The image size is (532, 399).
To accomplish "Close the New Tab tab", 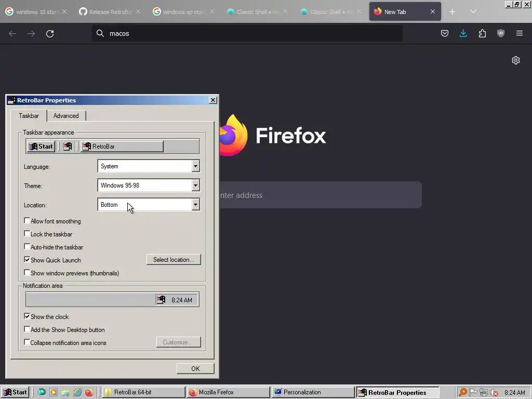I will 433,11.
